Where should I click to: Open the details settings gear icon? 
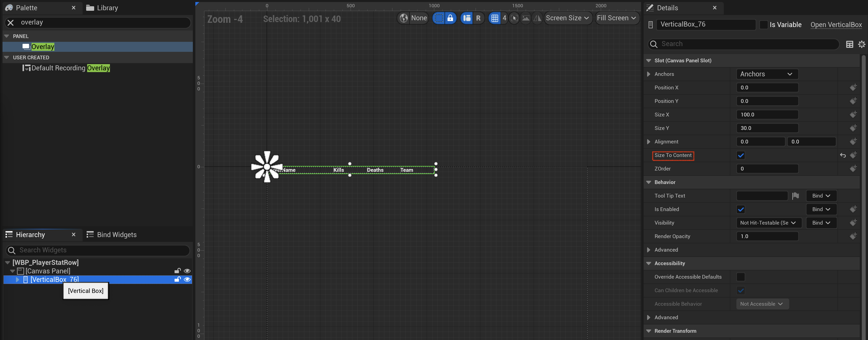click(x=861, y=44)
